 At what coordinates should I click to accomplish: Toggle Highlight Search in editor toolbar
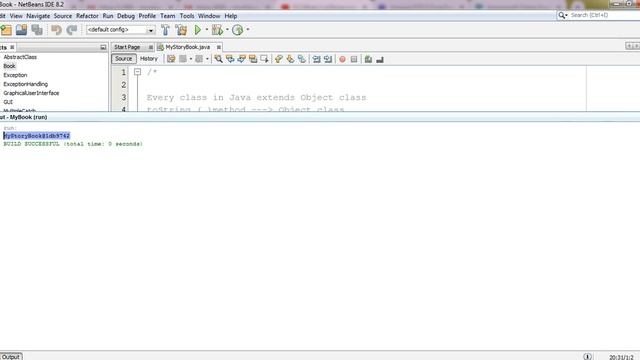click(x=253, y=59)
